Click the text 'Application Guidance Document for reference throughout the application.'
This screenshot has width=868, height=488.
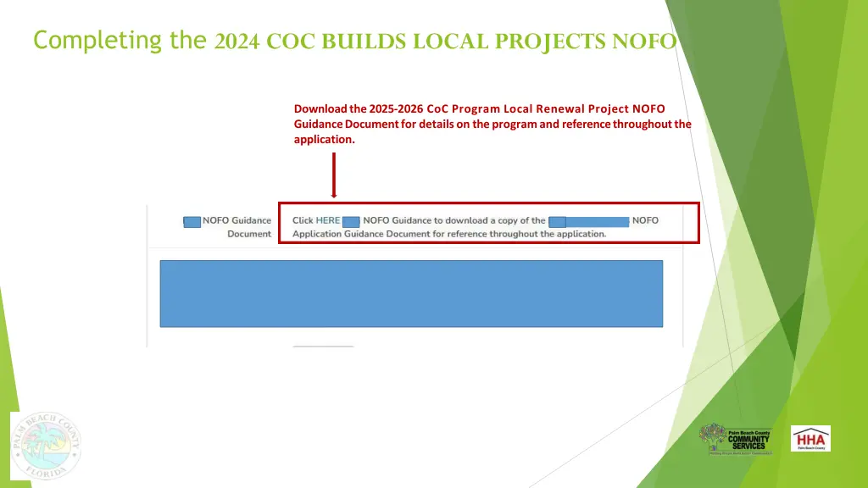point(449,234)
